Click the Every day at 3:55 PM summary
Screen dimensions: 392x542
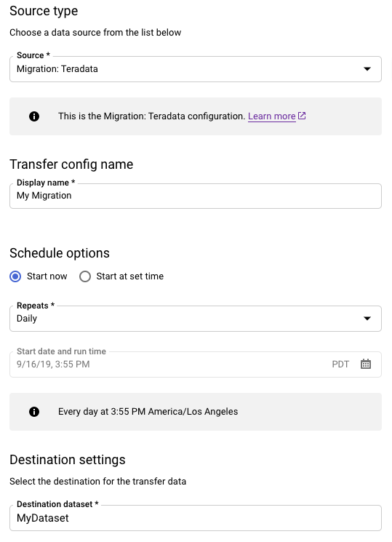click(x=148, y=411)
